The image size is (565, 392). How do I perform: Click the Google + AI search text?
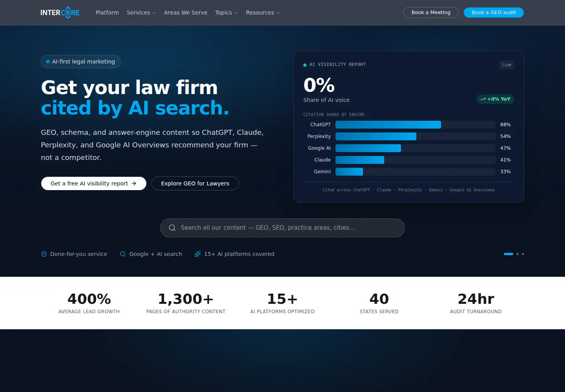156,254
